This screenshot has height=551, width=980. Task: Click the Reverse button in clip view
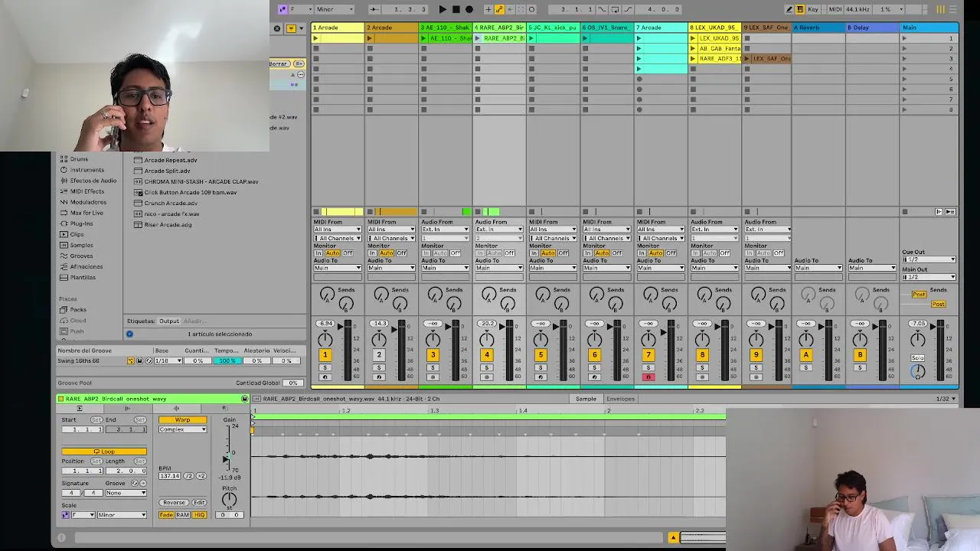(174, 502)
